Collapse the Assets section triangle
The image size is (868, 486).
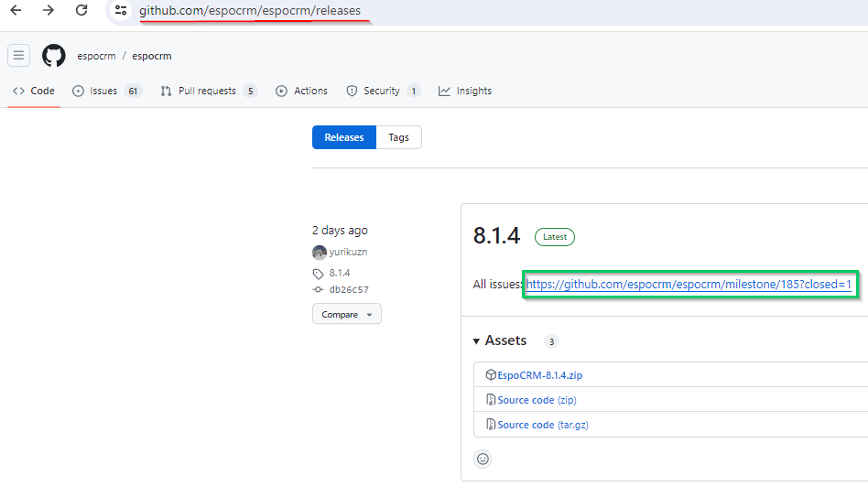pyautogui.click(x=476, y=341)
